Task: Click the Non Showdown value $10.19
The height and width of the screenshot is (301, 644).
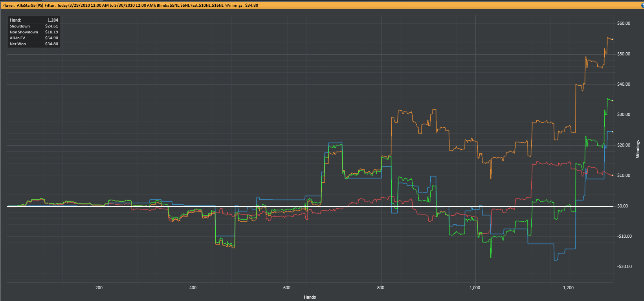Action: pos(51,32)
